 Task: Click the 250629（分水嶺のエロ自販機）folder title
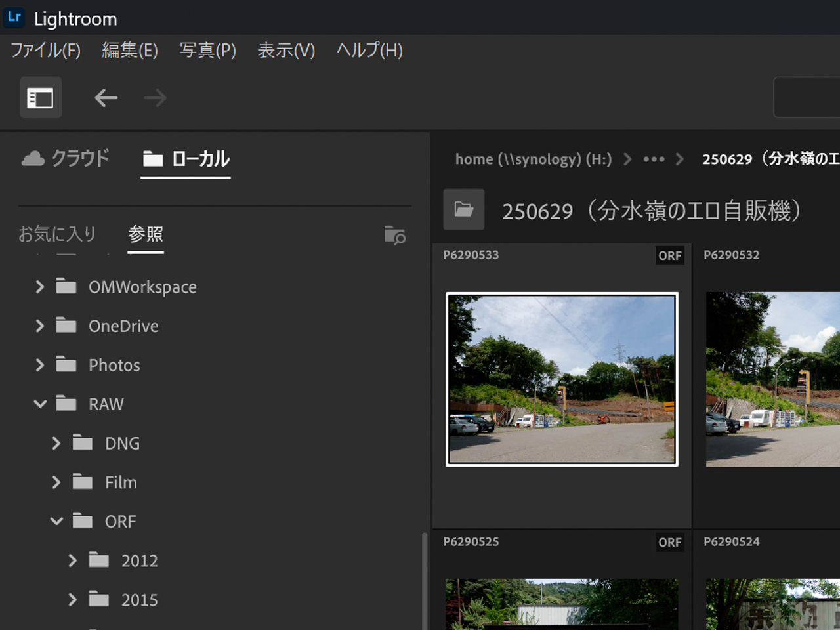coord(653,211)
